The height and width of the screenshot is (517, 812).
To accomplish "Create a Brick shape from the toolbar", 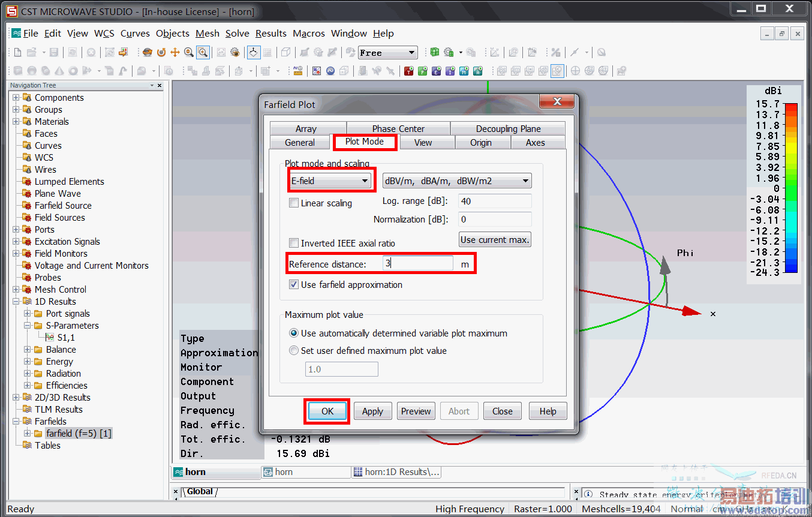I will pyautogui.click(x=17, y=71).
